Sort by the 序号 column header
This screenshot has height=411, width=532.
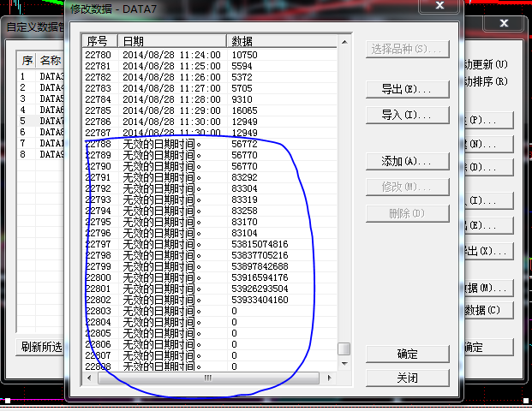pos(99,41)
